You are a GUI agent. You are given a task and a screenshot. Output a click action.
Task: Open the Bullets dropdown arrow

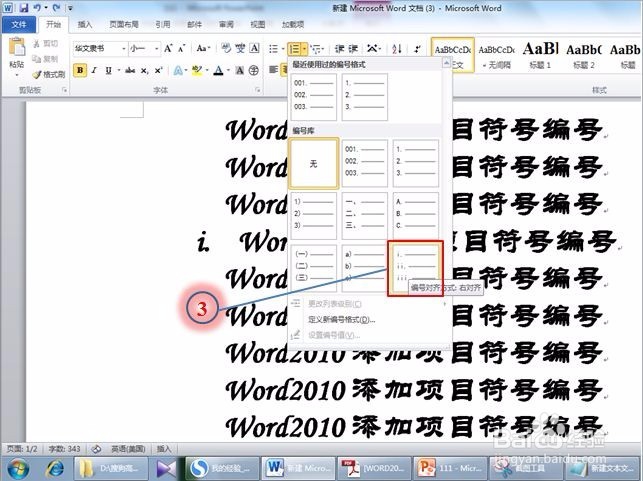point(283,49)
